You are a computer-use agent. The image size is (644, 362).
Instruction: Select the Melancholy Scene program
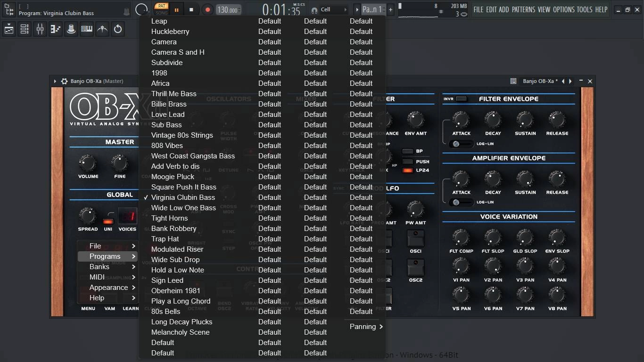[x=180, y=332]
